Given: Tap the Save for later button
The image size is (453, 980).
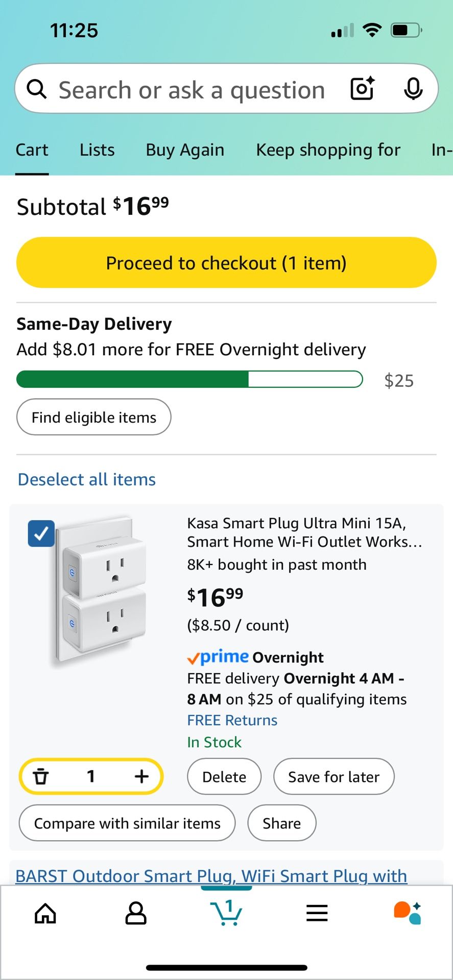Looking at the screenshot, I should (x=333, y=776).
